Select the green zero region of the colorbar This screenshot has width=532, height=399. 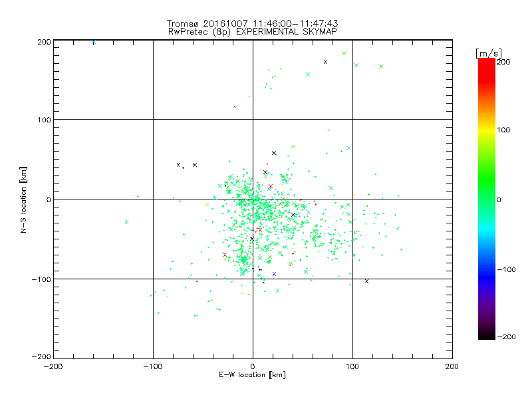[x=487, y=199]
